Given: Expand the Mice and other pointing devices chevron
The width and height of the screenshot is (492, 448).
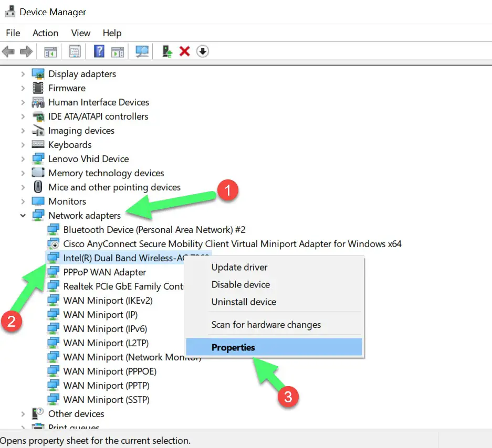Looking at the screenshot, I should click(23, 187).
